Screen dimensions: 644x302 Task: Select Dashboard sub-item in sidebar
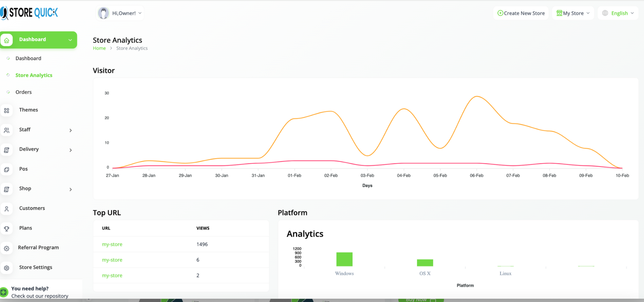[x=28, y=58]
